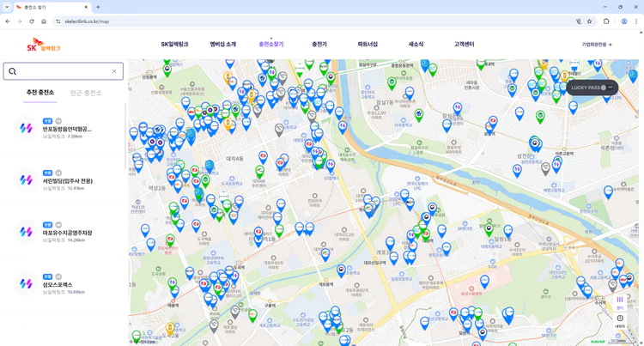This screenshot has height=346, width=644.
Task: Click the page scrollbar down arrow
Action: click(x=641, y=343)
